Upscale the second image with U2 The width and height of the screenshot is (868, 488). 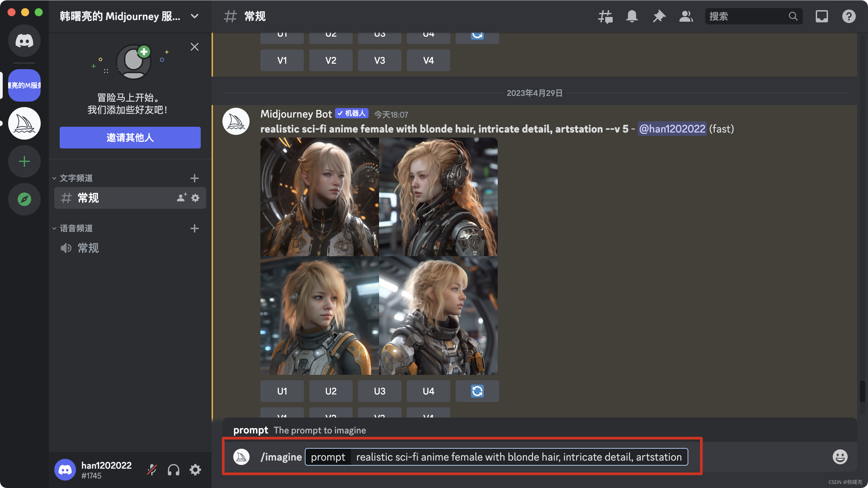click(x=331, y=391)
